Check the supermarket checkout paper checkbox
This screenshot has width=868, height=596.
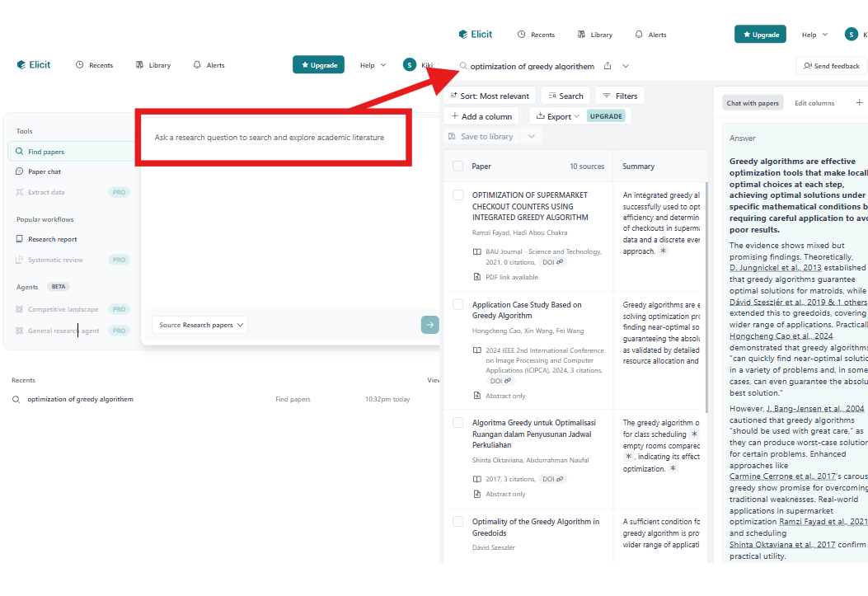coord(458,195)
